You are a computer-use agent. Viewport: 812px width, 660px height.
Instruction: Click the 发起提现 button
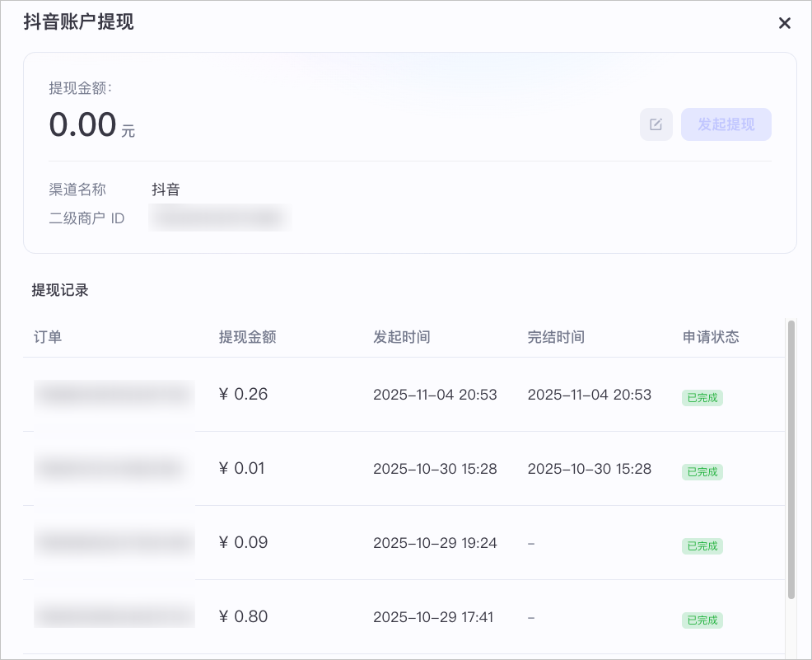(726, 124)
